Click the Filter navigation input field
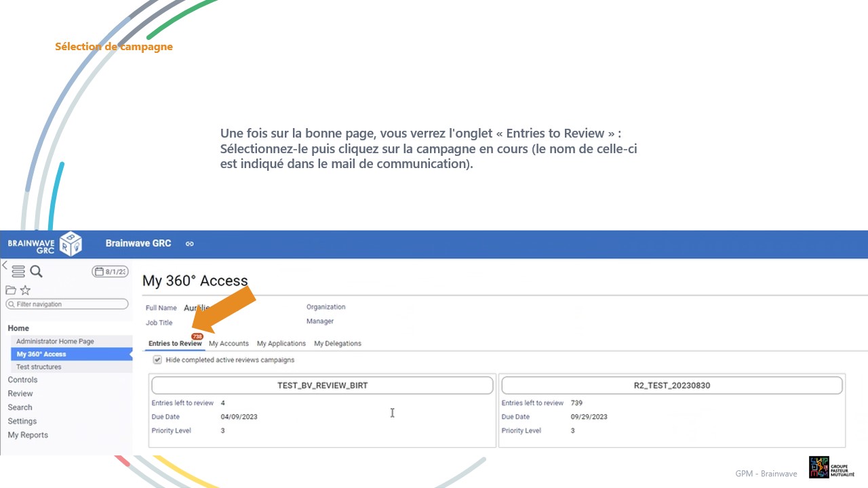The image size is (868, 488). pyautogui.click(x=68, y=304)
